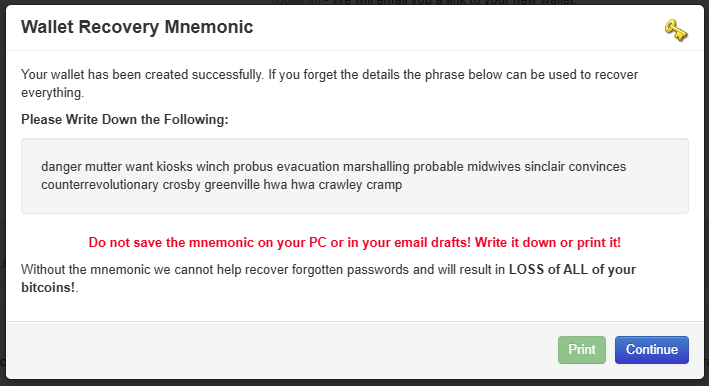
Task: Click the word 'evacuation' in the mnemonic
Action: pos(308,167)
